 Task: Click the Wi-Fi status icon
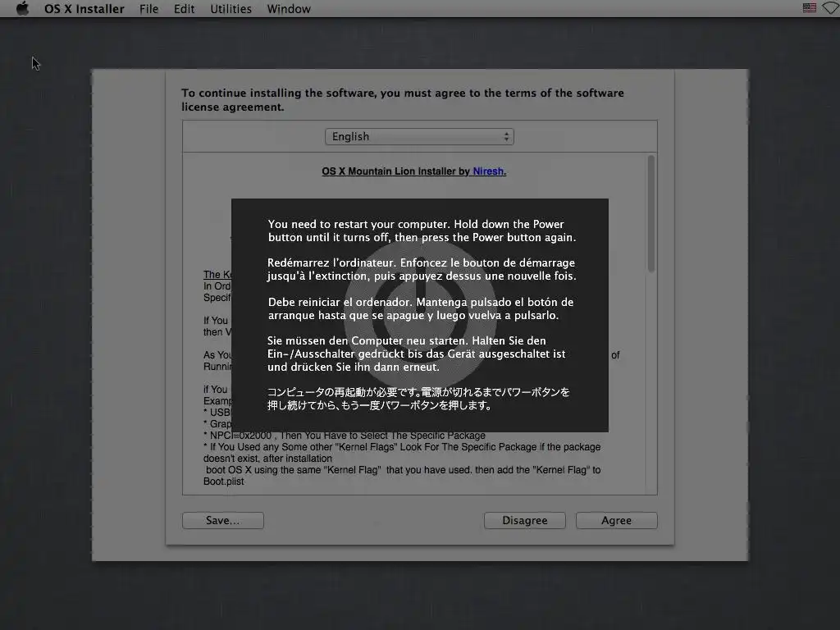(832, 8)
